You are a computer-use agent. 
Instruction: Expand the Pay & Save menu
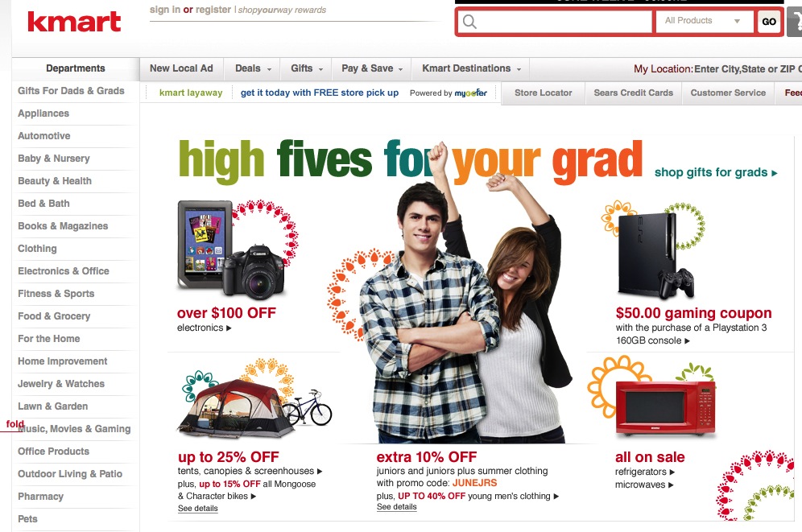372,68
